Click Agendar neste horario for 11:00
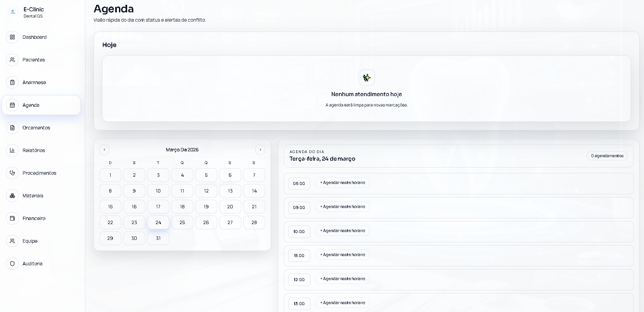 (x=342, y=255)
